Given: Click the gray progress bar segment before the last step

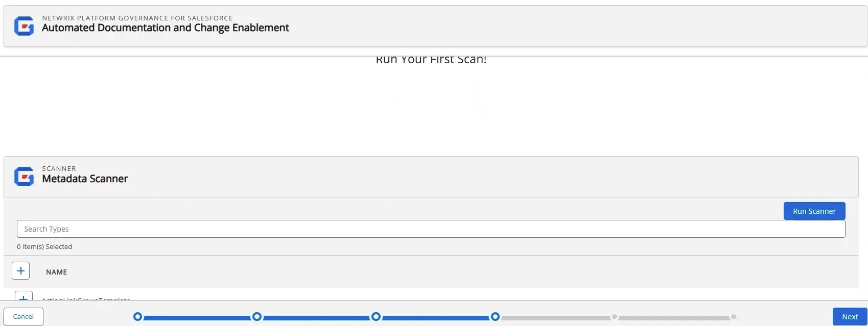Looking at the screenshot, I should [674, 317].
